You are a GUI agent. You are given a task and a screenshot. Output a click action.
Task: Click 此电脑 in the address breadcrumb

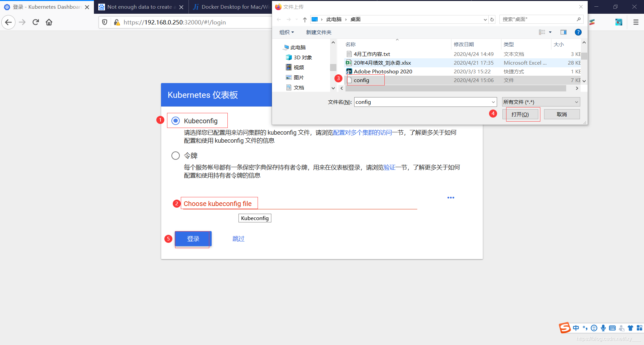(x=334, y=19)
